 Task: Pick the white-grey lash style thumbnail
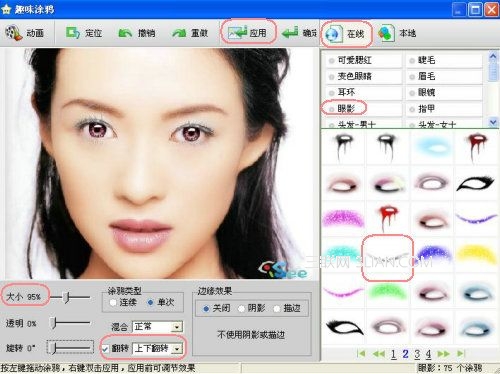pyautogui.click(x=387, y=257)
